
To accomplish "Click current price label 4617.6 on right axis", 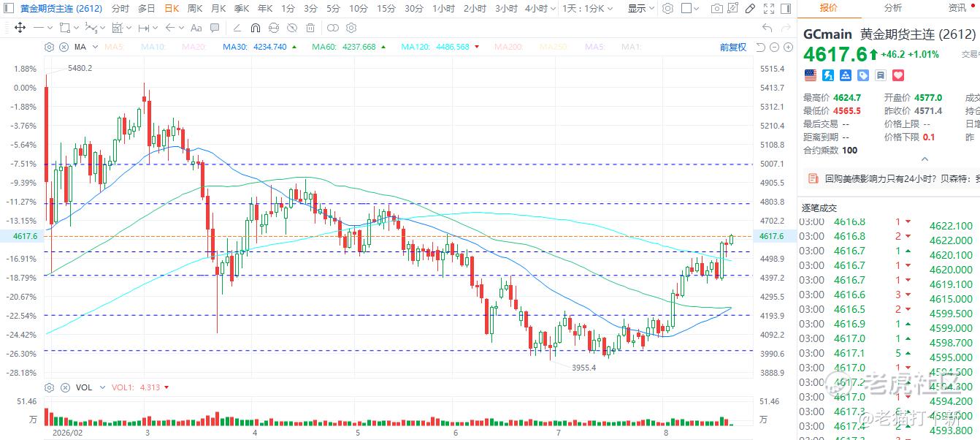I will pyautogui.click(x=771, y=236).
